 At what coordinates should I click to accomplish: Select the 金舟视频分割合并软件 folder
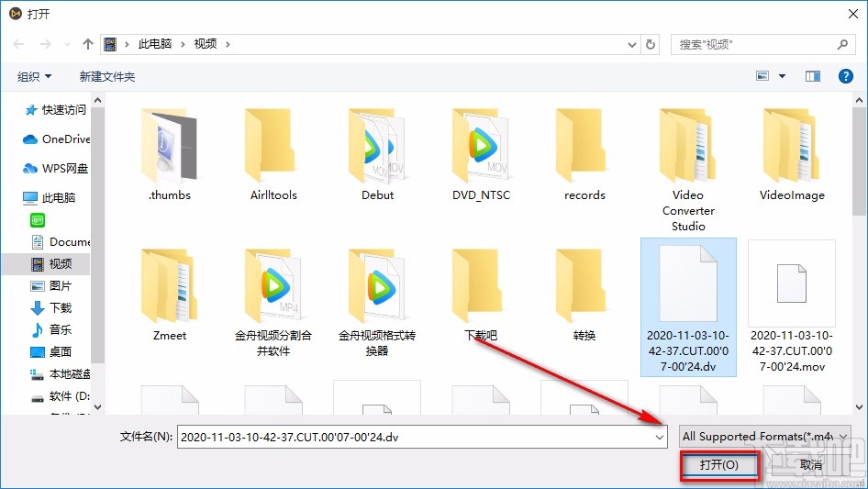pos(273,303)
